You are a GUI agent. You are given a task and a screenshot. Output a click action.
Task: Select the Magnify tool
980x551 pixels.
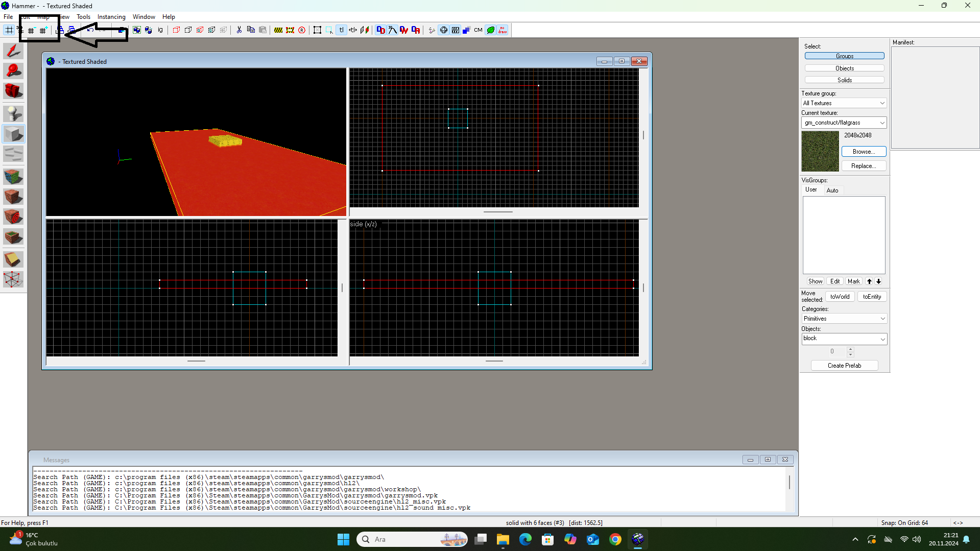click(x=13, y=71)
